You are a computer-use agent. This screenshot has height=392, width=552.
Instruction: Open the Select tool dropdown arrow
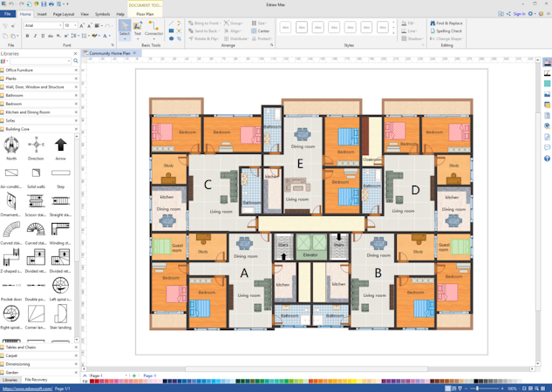125,38
